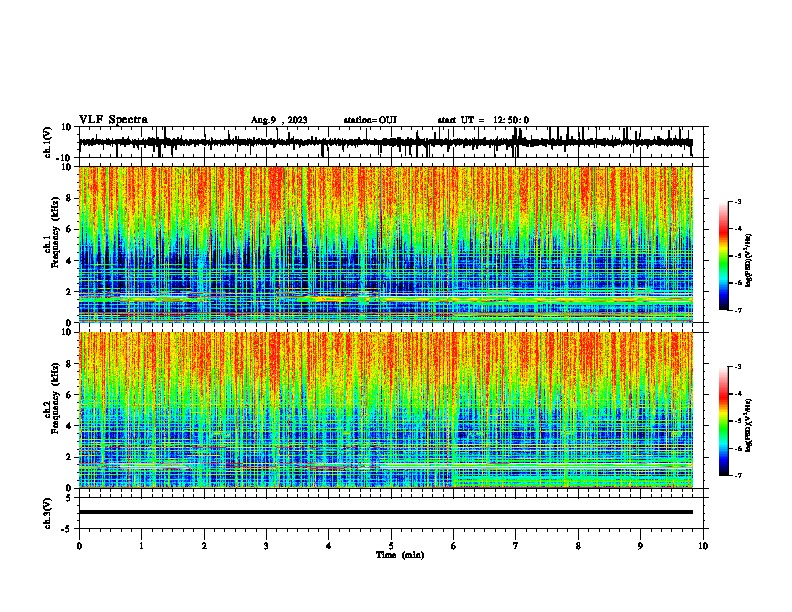Click the 'VLF Spectra' plot title
This screenshot has height=612, width=792.
coord(113,120)
